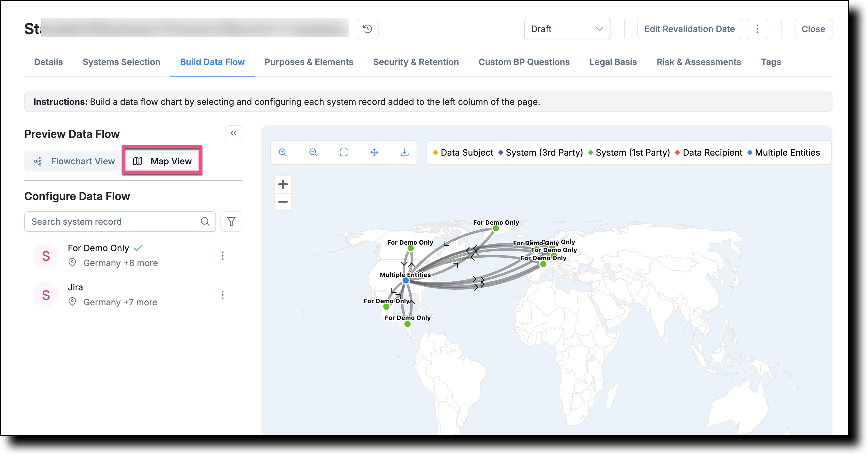Click the S avatar of For Demo Only record
The height and width of the screenshot is (455, 868).
tap(46, 256)
